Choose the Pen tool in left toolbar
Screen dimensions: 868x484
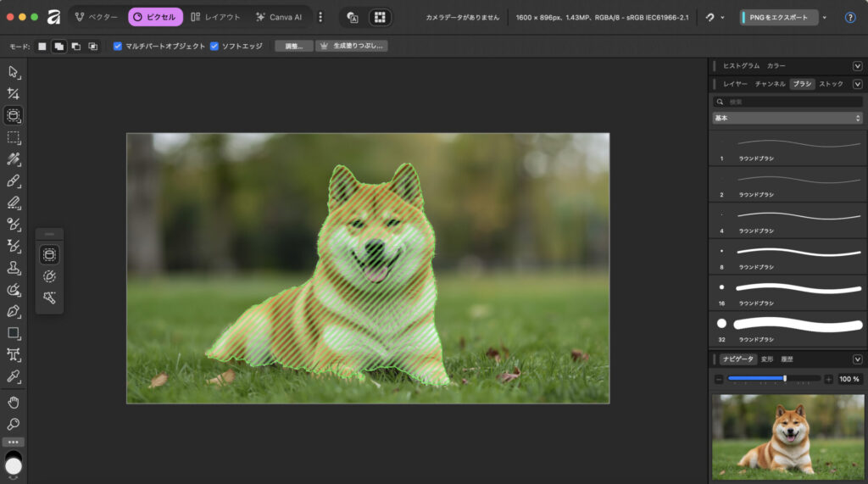14,312
